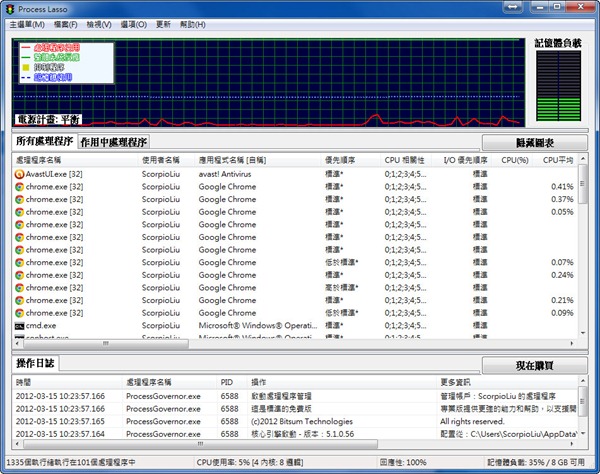Click the cmd.exe process icon

click(x=20, y=326)
